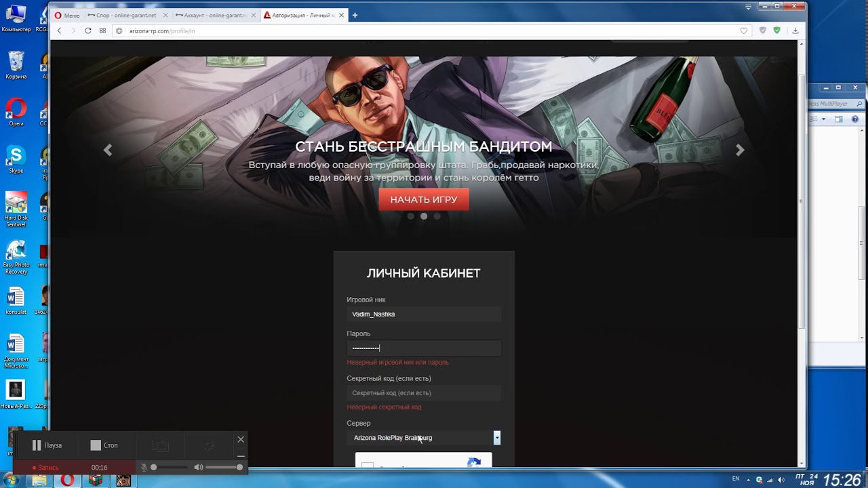Open Компьютер desktop icon
Screen dimensions: 868x488
16,18
